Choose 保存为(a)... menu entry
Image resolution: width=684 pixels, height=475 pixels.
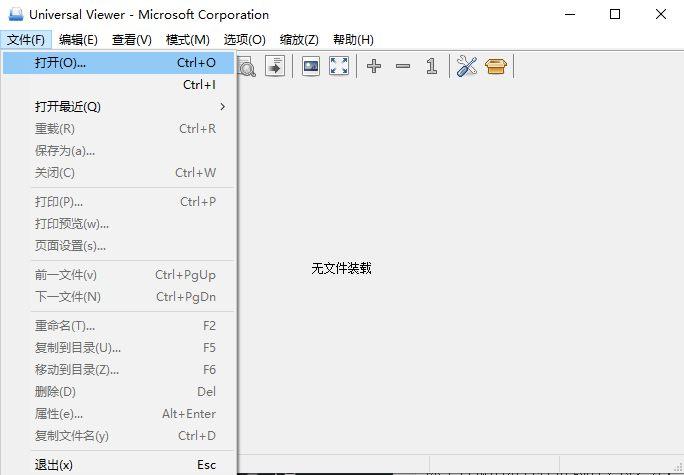tap(119, 150)
